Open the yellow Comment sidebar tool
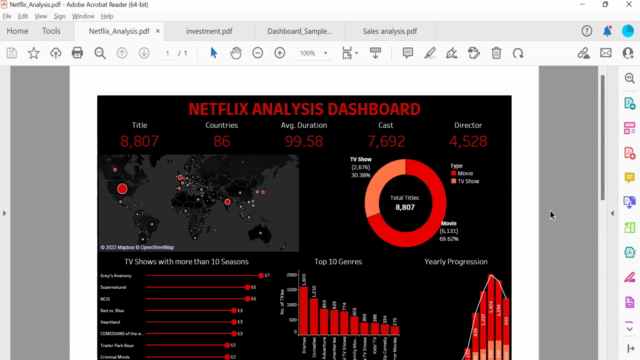The height and width of the screenshot is (360, 640). pyautogui.click(x=629, y=178)
